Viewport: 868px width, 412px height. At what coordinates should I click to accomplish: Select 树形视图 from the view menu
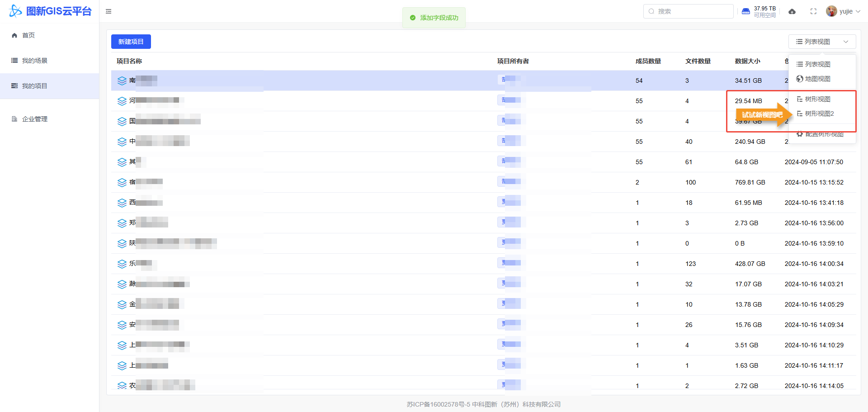pyautogui.click(x=817, y=99)
